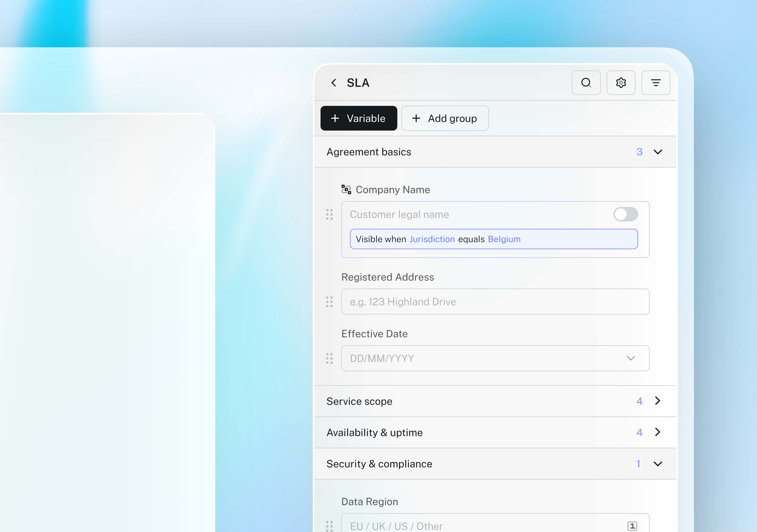
Task: Open search with the magnifier icon
Action: [586, 83]
